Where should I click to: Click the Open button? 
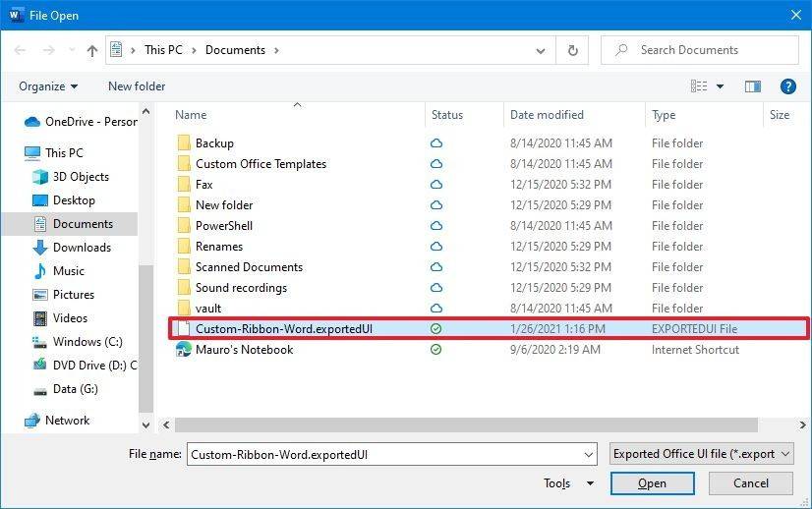pos(652,483)
